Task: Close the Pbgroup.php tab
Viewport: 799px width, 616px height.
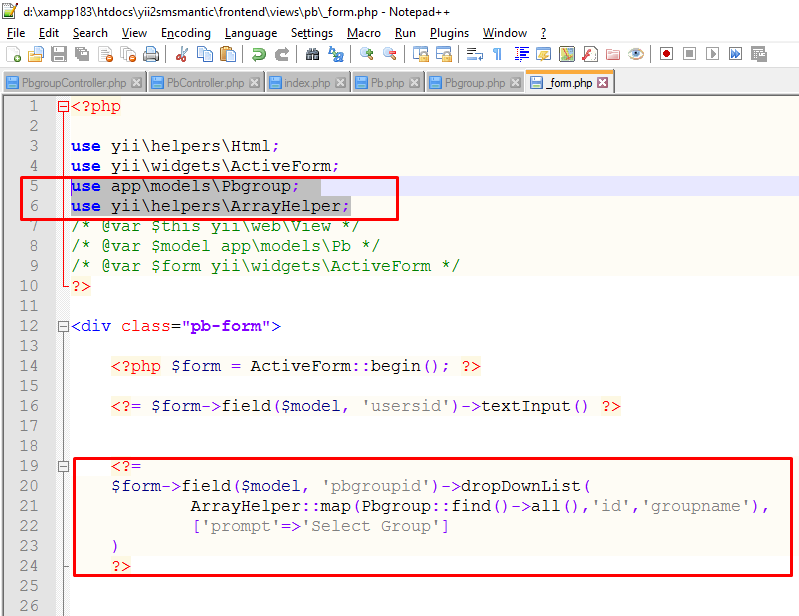Action: tap(516, 83)
